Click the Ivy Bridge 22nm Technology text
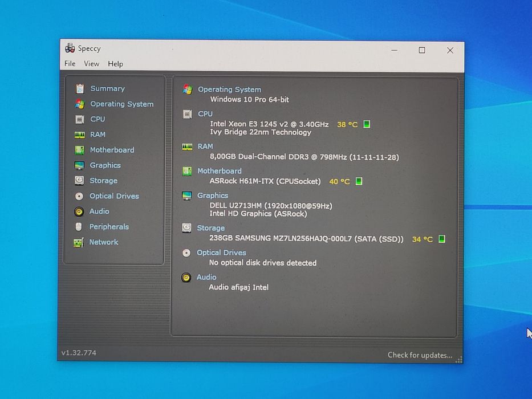 (260, 132)
